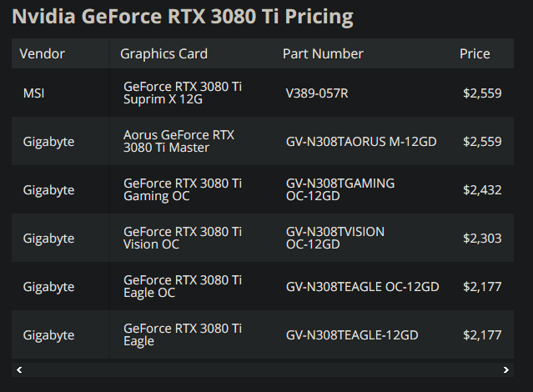Image resolution: width=533 pixels, height=392 pixels.
Task: Click the Vendor column header
Action: pyautogui.click(x=43, y=54)
